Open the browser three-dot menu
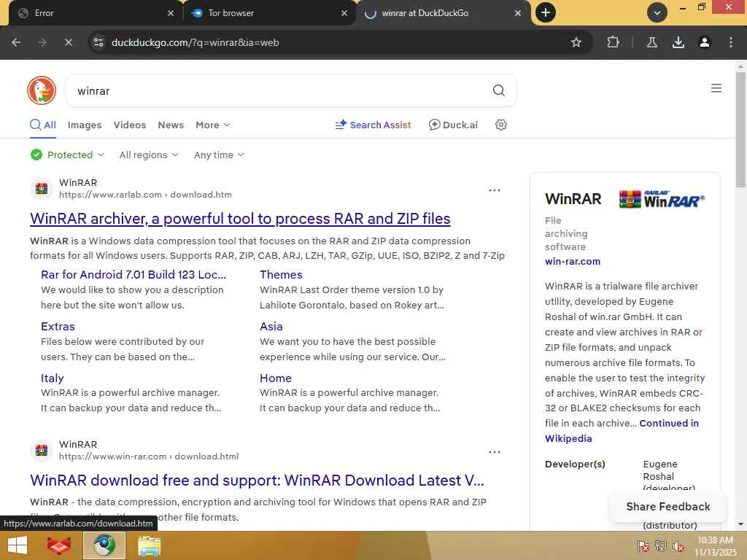Image resolution: width=747 pixels, height=560 pixels. 731,42
